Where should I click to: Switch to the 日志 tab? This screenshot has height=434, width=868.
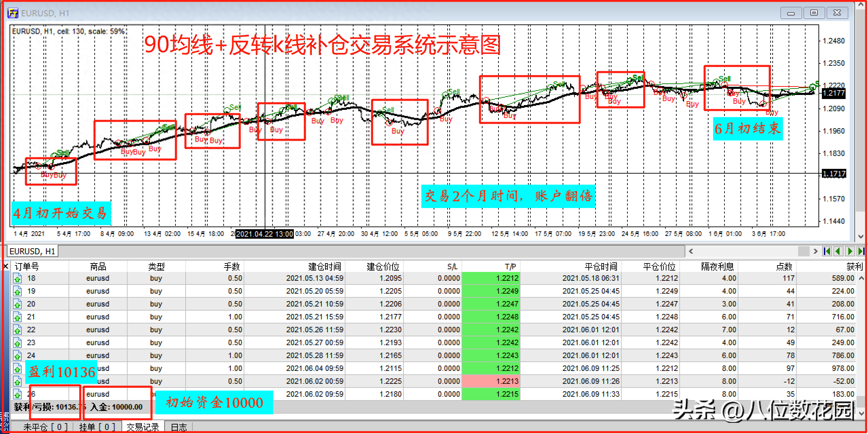click(x=179, y=427)
